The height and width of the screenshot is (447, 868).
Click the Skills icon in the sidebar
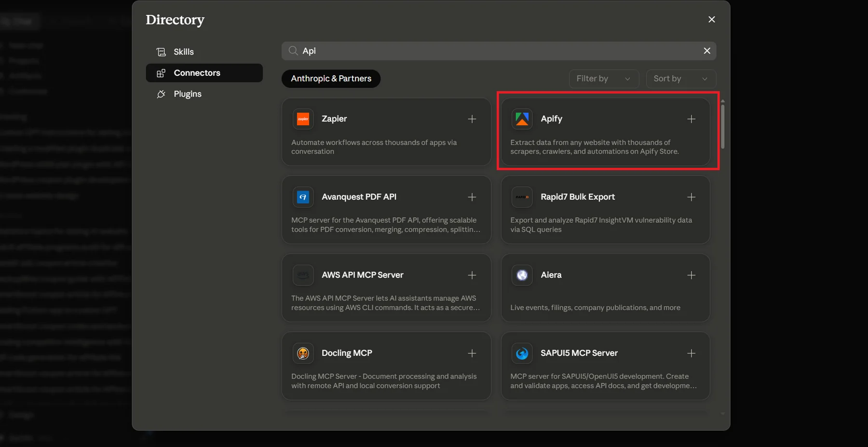pos(161,52)
